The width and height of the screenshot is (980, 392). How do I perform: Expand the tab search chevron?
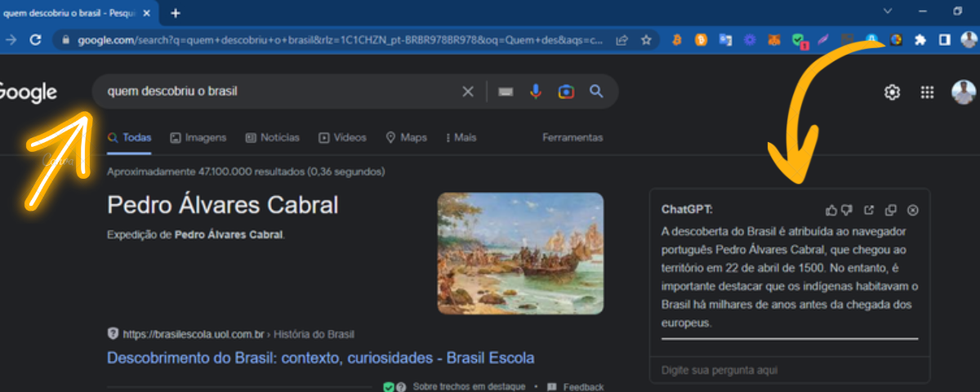coord(889,11)
